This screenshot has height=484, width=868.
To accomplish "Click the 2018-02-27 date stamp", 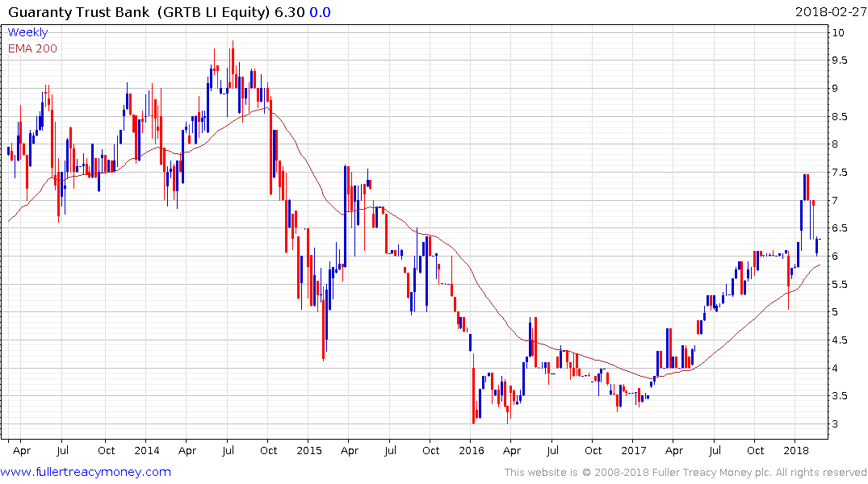I will (831, 12).
